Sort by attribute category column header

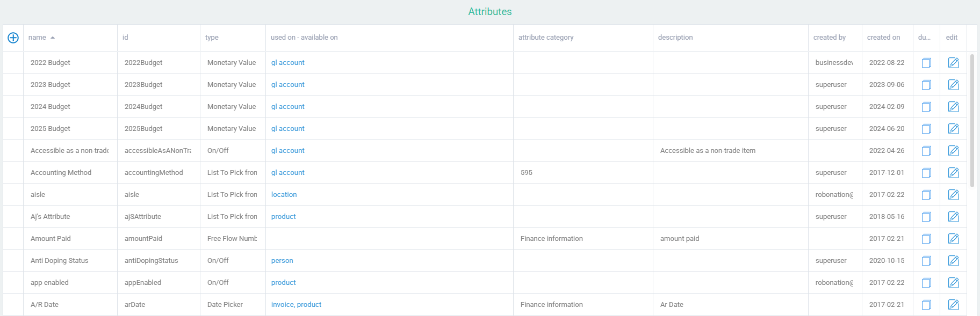(x=546, y=38)
